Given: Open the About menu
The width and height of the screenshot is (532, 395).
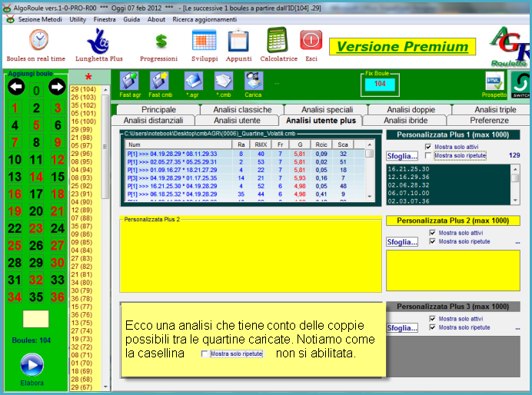Looking at the screenshot, I should click(x=156, y=19).
